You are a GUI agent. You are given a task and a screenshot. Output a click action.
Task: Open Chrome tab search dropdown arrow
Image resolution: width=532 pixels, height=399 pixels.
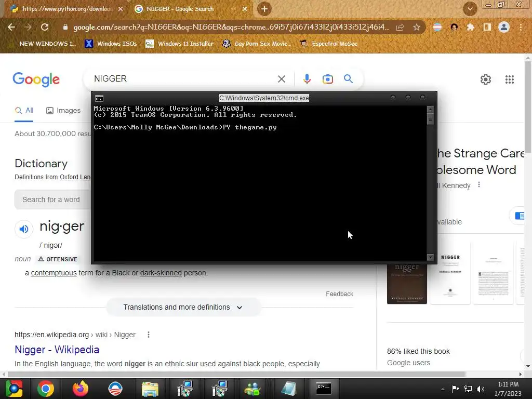click(470, 9)
